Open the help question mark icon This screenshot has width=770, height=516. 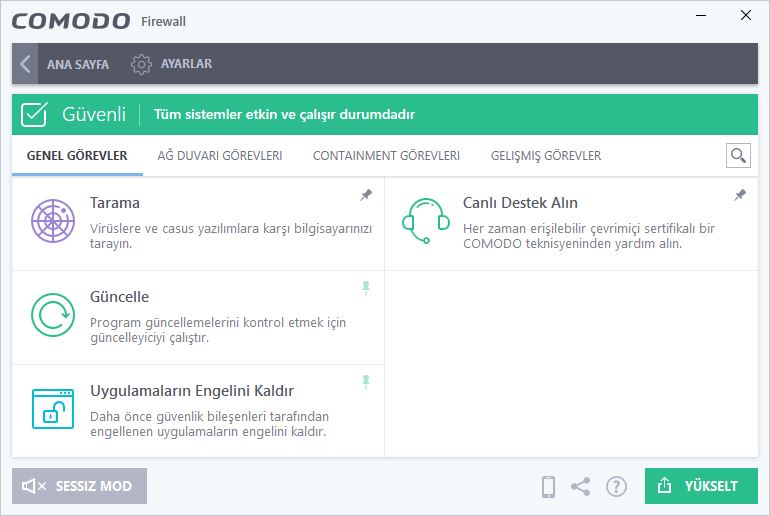(x=616, y=487)
